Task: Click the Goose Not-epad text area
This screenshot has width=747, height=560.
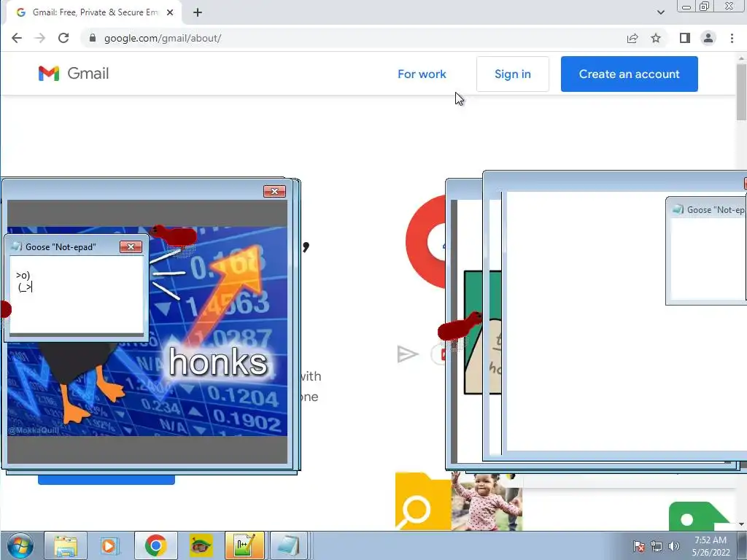Action: [76, 295]
